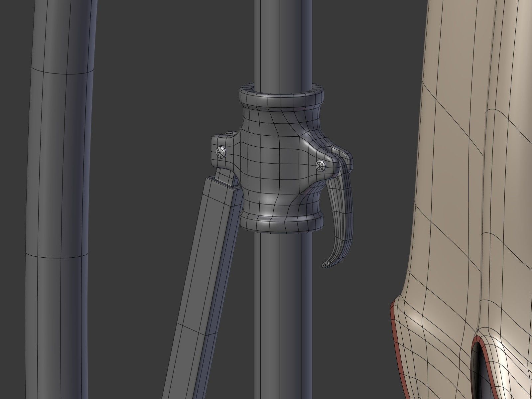Select the left screw on the clamp
Image resolution: width=532 pixels, height=399 pixels.
[x=220, y=152]
